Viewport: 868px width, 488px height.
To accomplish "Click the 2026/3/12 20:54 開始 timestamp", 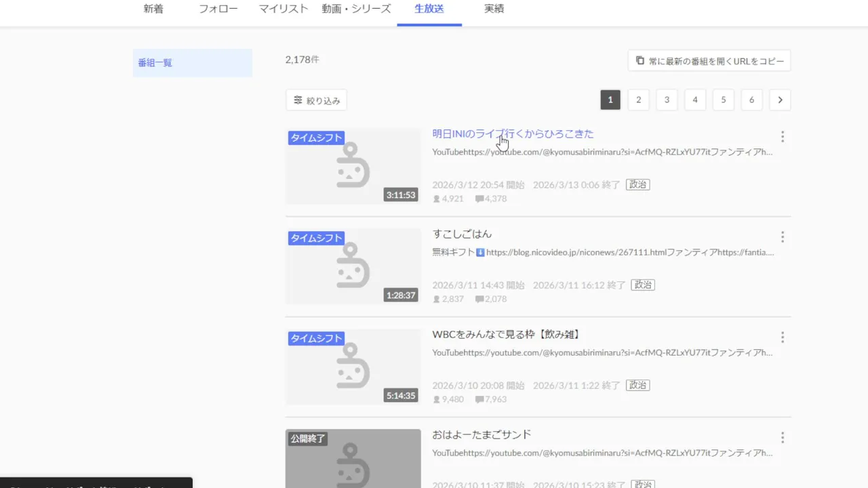I will coord(479,184).
